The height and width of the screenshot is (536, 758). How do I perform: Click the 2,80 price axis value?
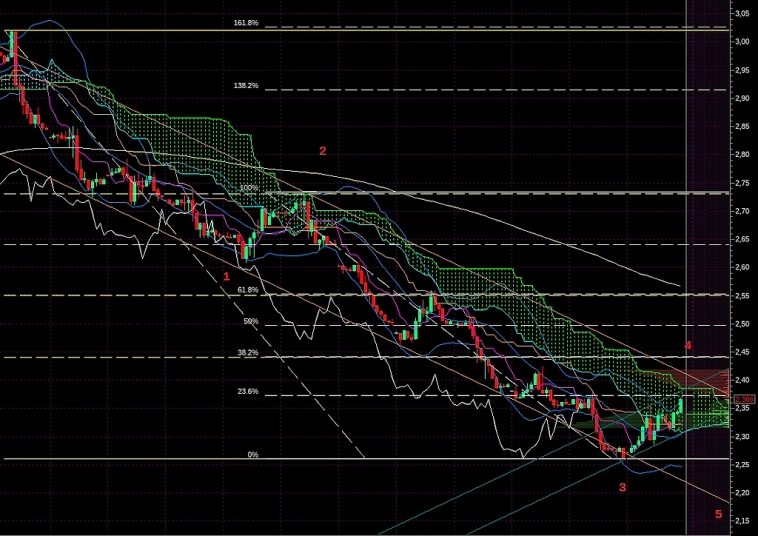(742, 155)
